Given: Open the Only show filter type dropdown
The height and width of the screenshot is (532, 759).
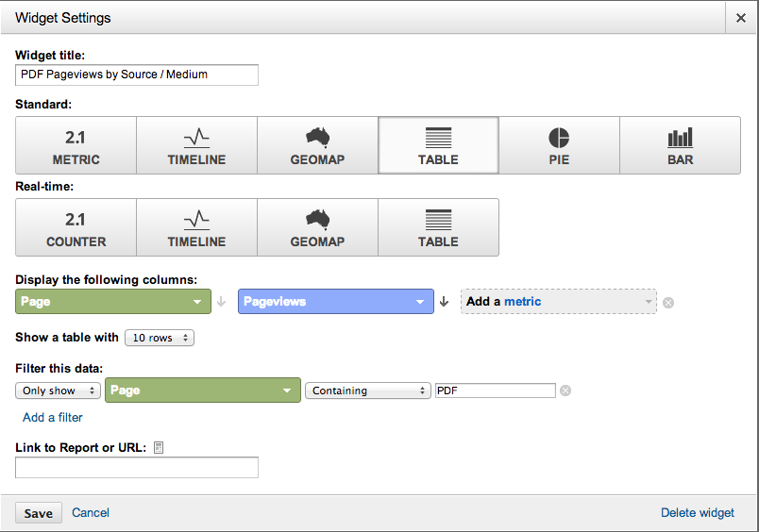Looking at the screenshot, I should [59, 391].
